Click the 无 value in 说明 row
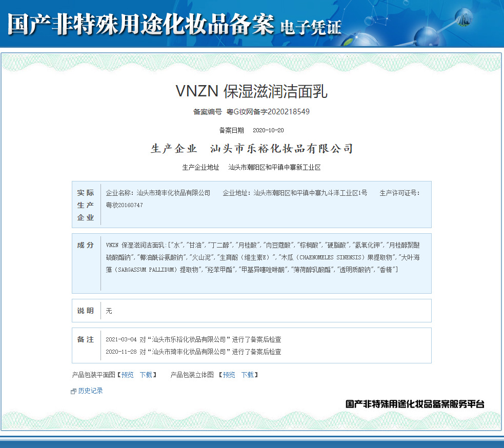 point(109,311)
